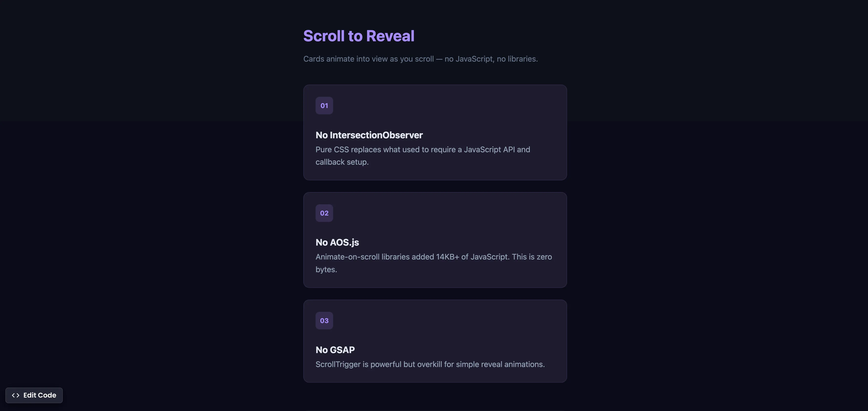Click the No GSAP title text
868x411 pixels.
335,350
